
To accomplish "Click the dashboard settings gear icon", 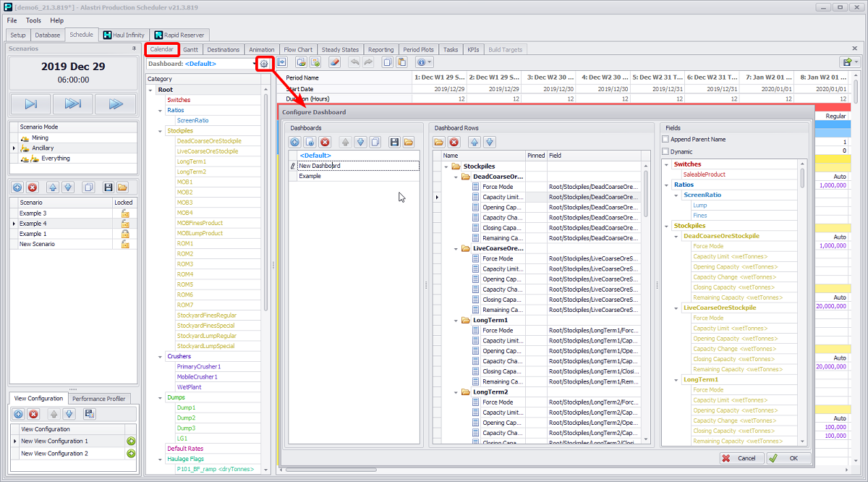I will coord(264,63).
